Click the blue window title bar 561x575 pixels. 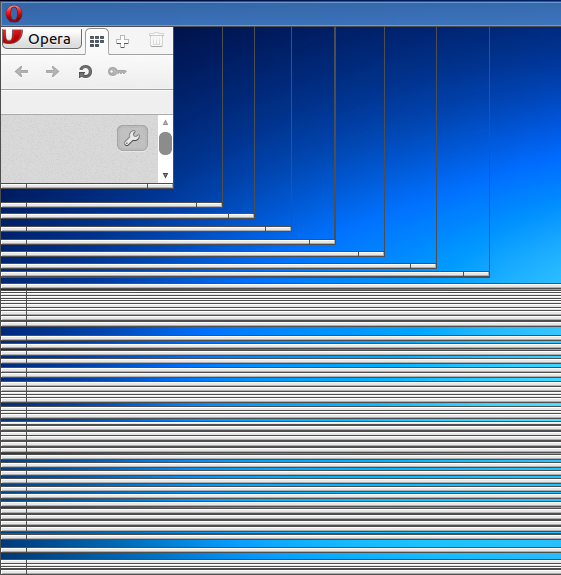(290, 14)
